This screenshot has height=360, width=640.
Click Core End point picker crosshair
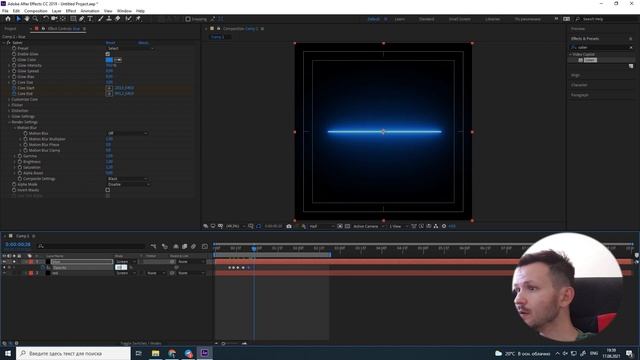click(x=109, y=93)
